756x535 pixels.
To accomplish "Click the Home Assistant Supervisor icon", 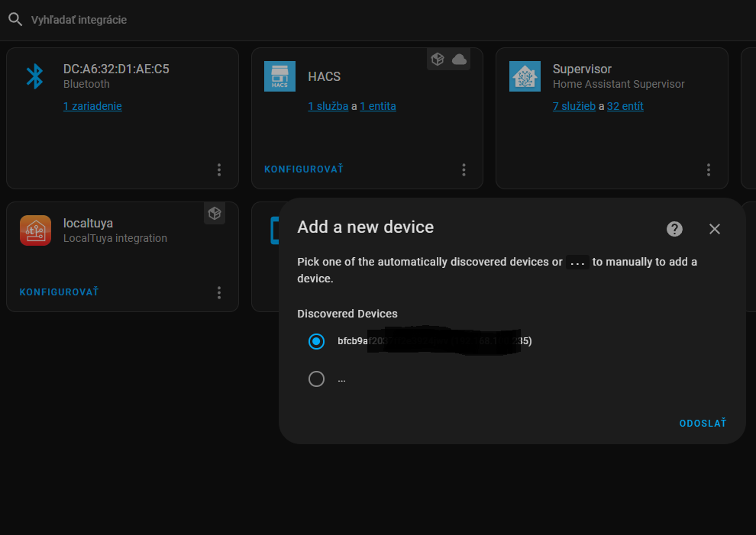I will [525, 76].
